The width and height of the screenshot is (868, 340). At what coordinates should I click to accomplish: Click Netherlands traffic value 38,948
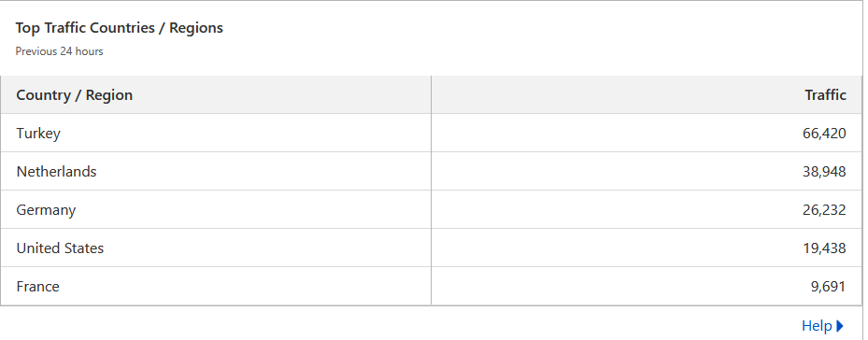(x=824, y=172)
